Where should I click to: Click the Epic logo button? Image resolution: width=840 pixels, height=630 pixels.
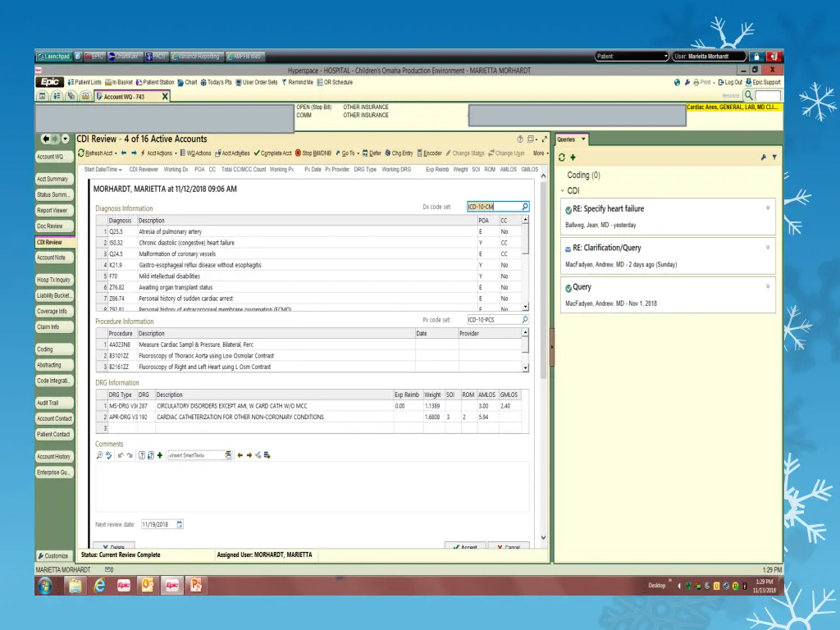50,82
